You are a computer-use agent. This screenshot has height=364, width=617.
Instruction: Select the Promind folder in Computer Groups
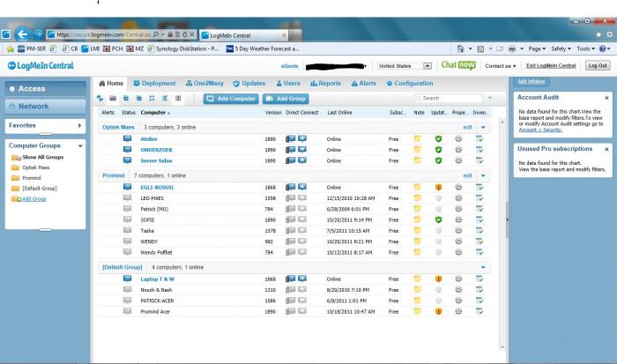point(26,178)
